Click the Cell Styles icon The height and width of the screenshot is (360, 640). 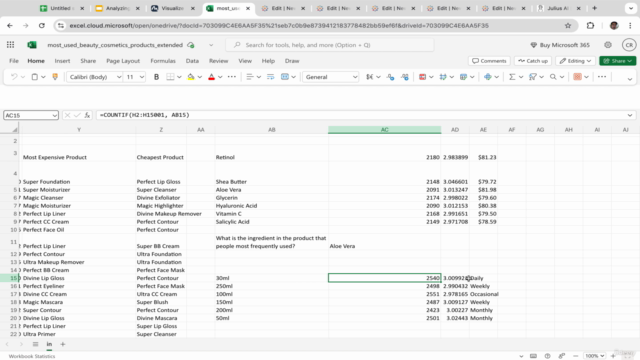463,77
